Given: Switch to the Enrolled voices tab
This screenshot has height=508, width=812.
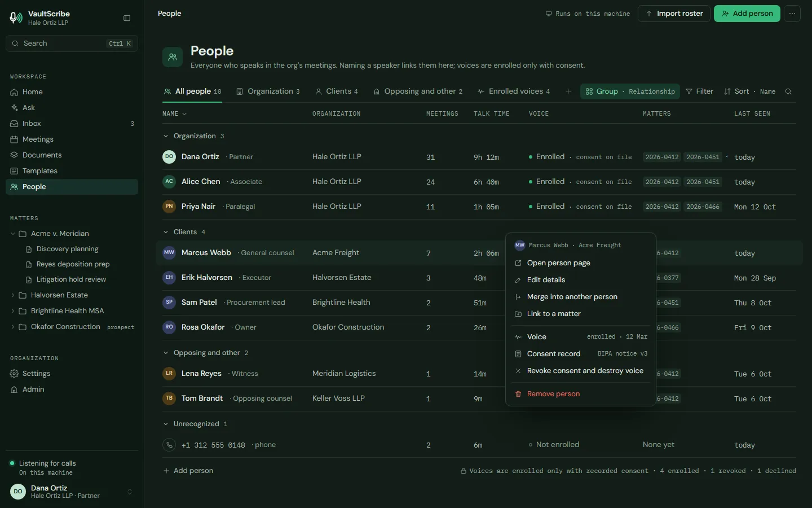Looking at the screenshot, I should (513, 91).
